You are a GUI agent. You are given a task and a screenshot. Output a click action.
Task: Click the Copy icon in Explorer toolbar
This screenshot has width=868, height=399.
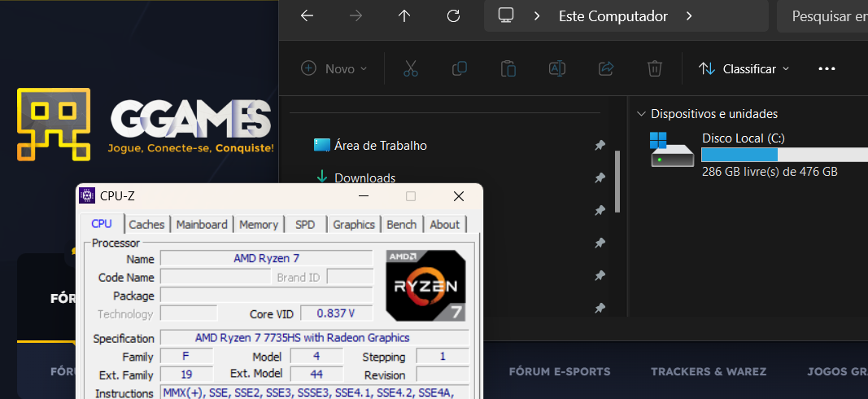pos(460,69)
